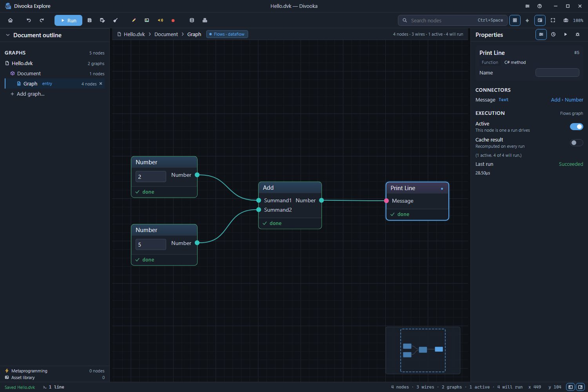Click the network hierarchy icon

(205, 20)
